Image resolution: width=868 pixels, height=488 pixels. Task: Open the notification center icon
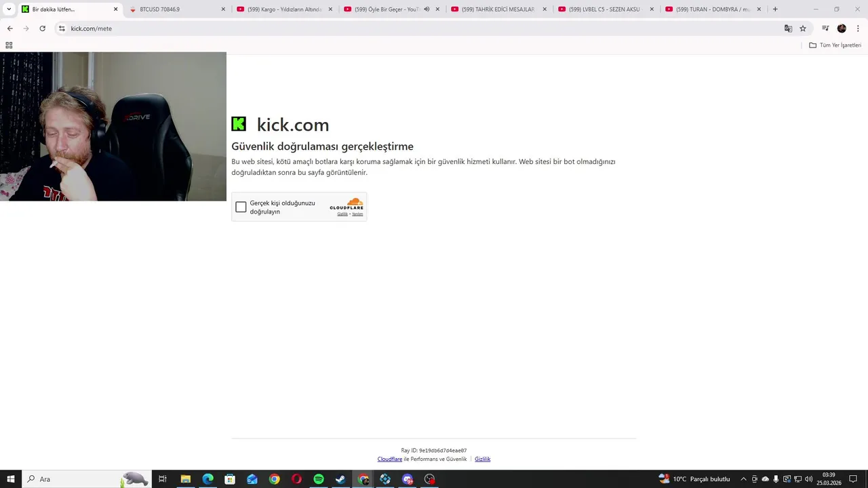tap(853, 479)
